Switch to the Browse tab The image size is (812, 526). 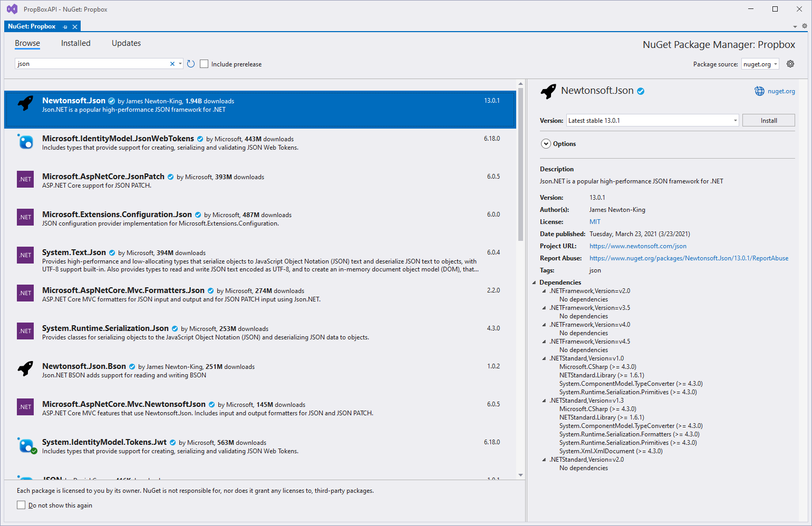[27, 43]
